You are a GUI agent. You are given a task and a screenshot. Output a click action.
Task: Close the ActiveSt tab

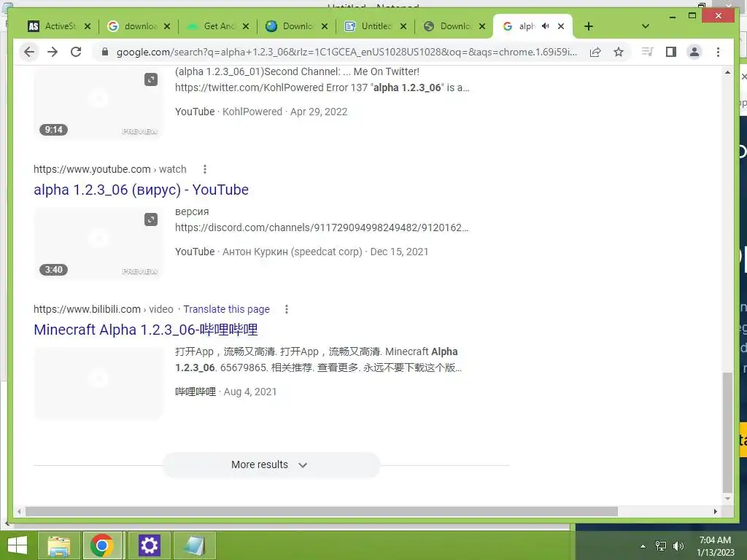click(x=88, y=26)
